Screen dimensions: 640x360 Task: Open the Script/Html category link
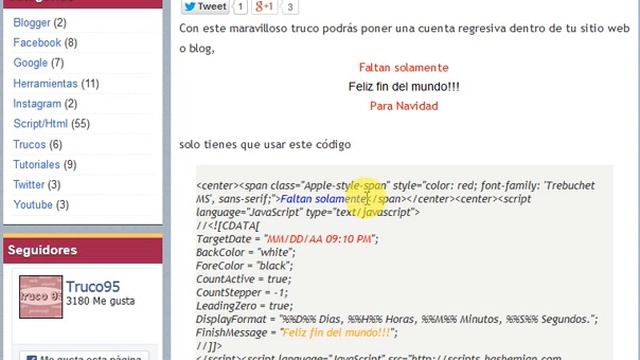point(40,123)
